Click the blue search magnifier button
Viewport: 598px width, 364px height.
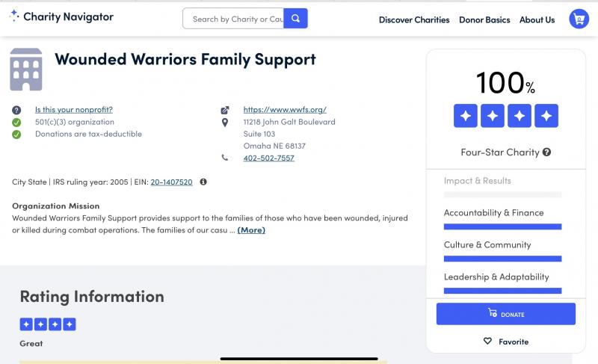(x=295, y=18)
